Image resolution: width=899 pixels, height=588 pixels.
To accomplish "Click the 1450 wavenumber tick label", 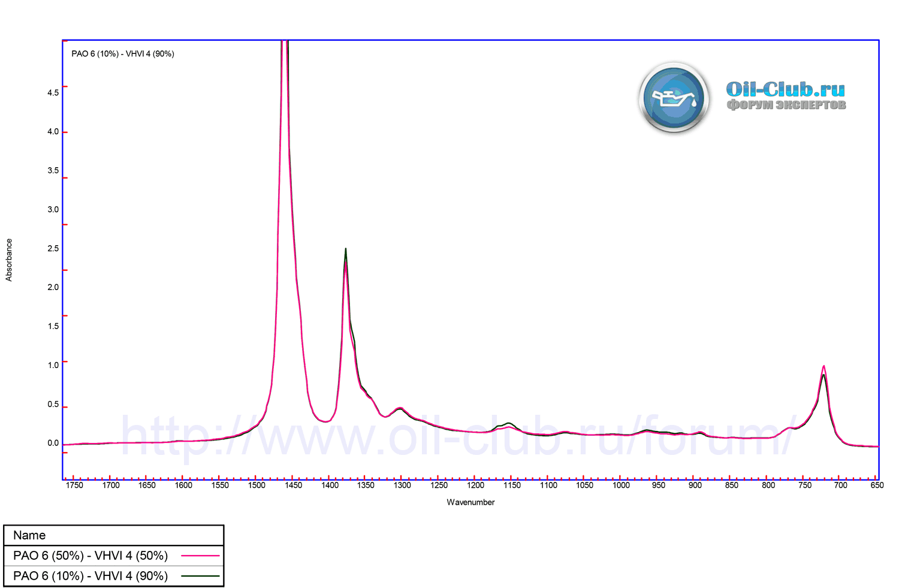I will point(293,486).
